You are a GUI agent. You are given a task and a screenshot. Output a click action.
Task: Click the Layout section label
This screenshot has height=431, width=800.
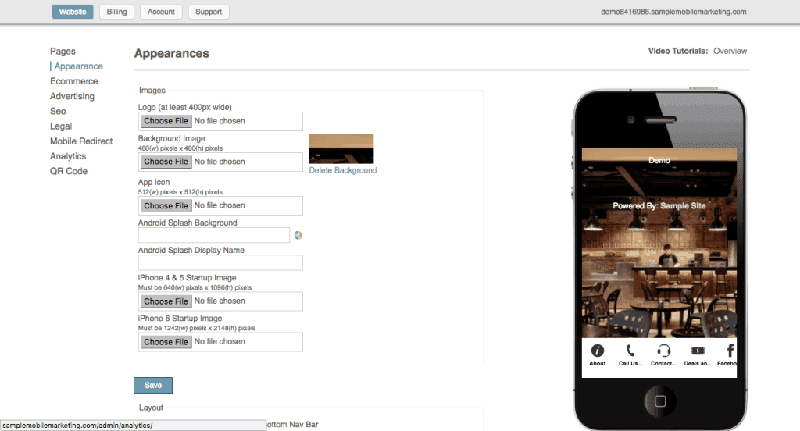151,408
